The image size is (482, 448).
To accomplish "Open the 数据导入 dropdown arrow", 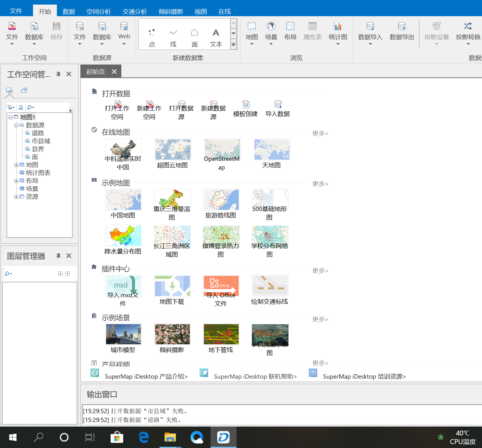I will coord(370,44).
